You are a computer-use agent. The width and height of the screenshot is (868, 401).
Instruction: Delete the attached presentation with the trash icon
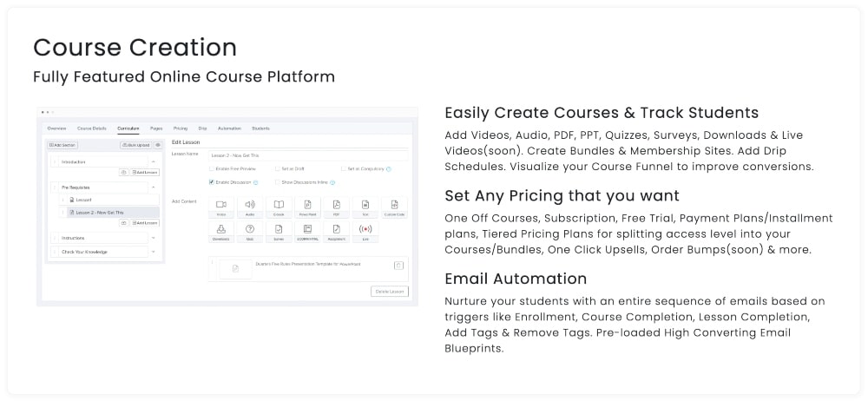(x=398, y=265)
